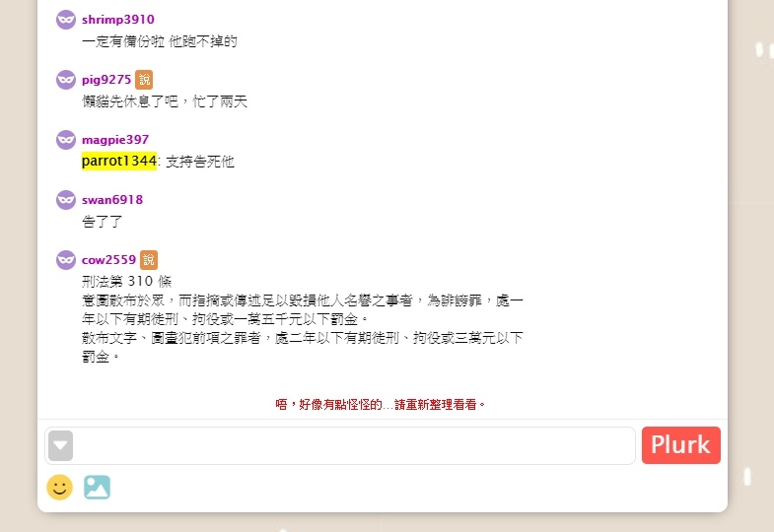774x532 pixels.
Task: Open magpie397 username link
Action: 115,140
